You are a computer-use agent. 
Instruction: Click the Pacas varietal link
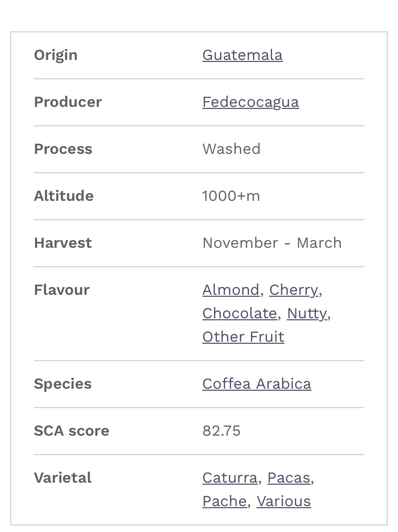[289, 478]
